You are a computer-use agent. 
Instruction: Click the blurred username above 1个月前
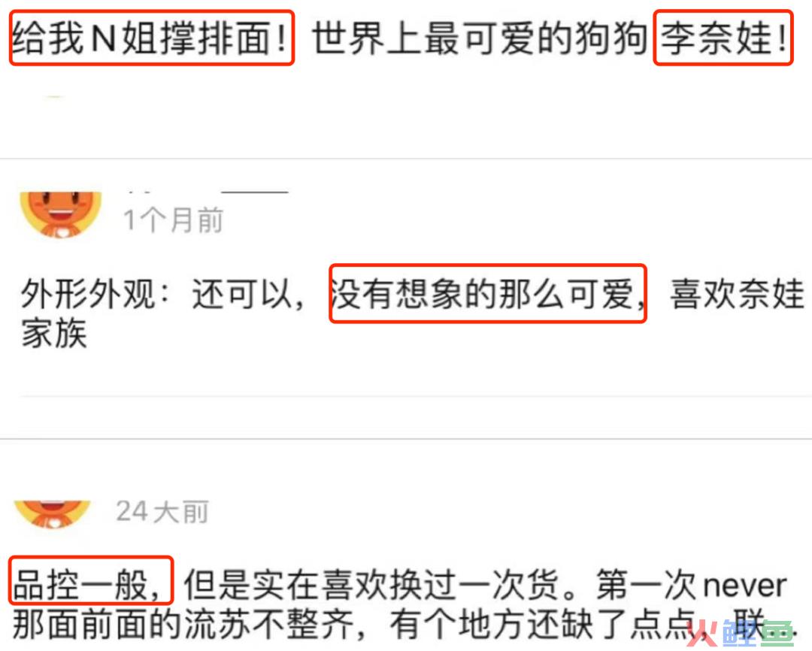pyautogui.click(x=208, y=192)
